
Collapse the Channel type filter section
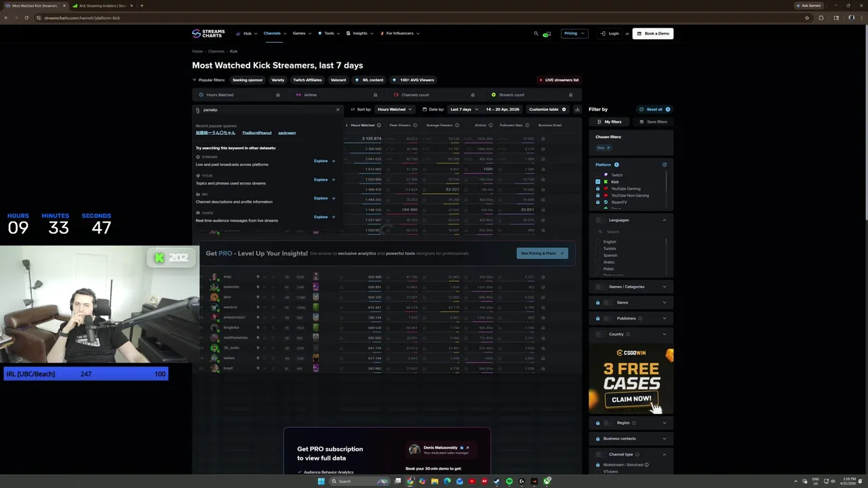click(665, 454)
